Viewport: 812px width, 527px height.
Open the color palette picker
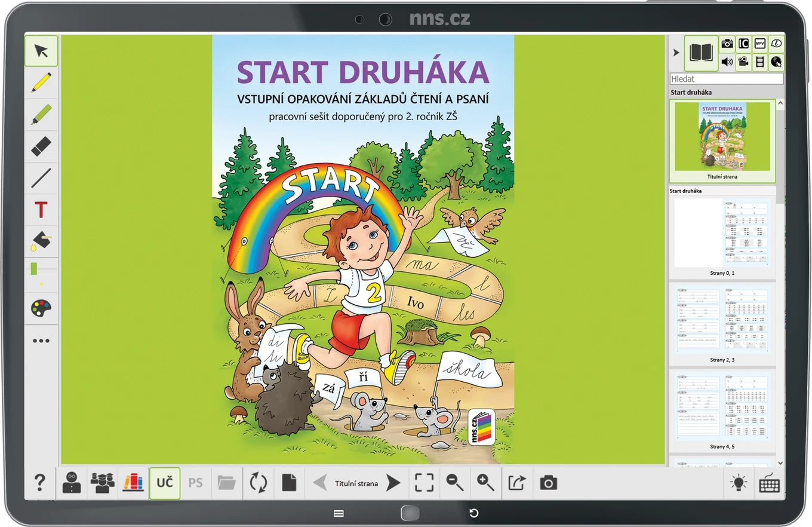41,308
